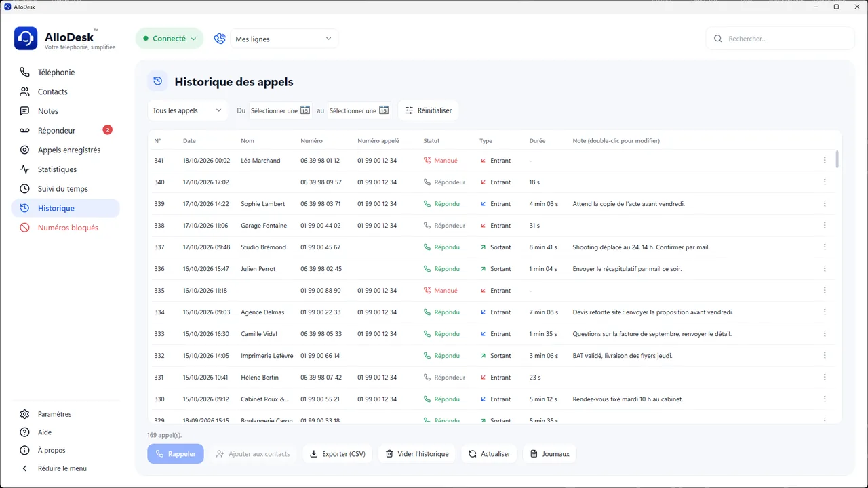Open options menu for call 331
Image resolution: width=868 pixels, height=488 pixels.
click(x=825, y=378)
